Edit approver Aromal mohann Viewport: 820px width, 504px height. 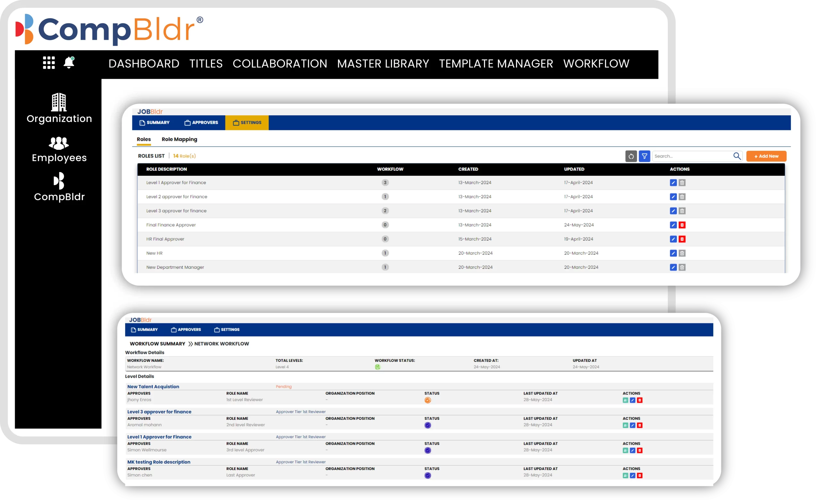point(633,426)
